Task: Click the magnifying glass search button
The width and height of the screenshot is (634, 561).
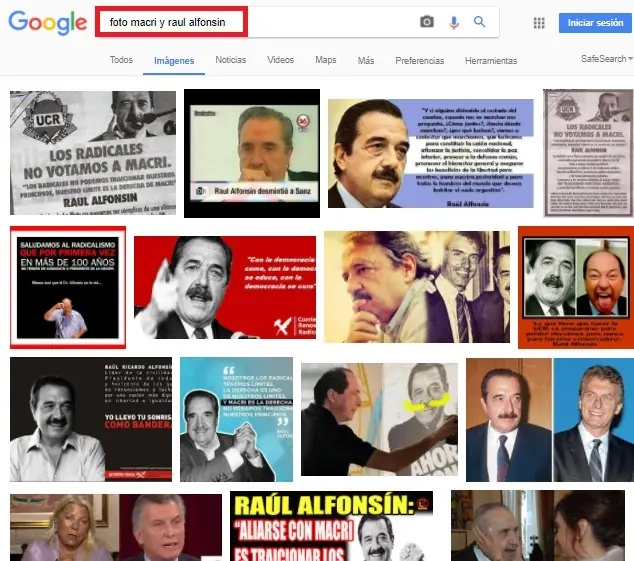Action: tap(480, 21)
